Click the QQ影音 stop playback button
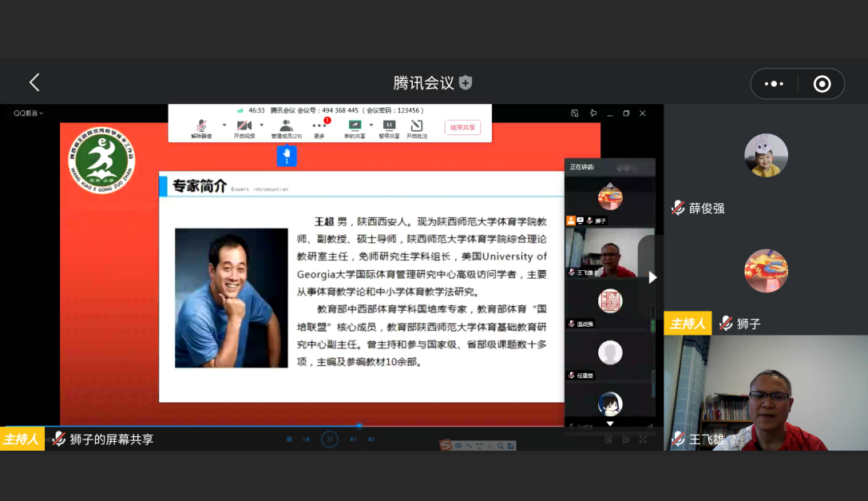This screenshot has width=868, height=501. 289,439
